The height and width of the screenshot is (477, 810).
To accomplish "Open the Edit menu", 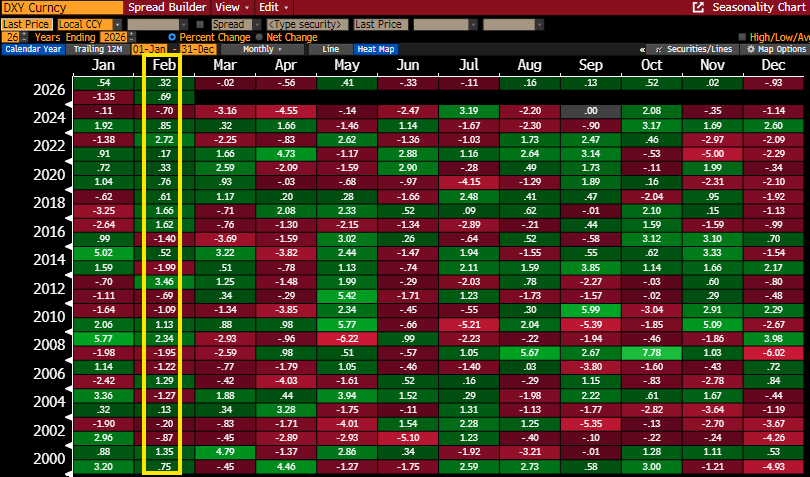I will coord(270,7).
